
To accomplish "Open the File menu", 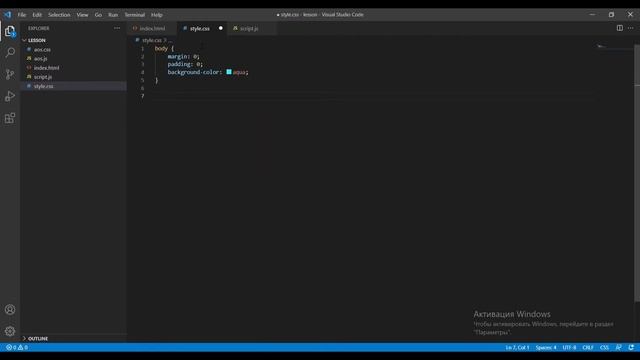I will click(22, 15).
